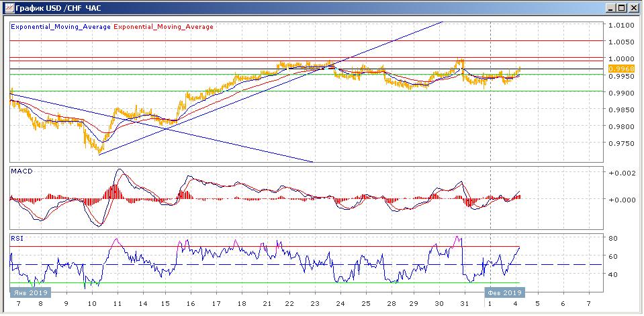Click the 1.0100 price axis label

(x=623, y=25)
